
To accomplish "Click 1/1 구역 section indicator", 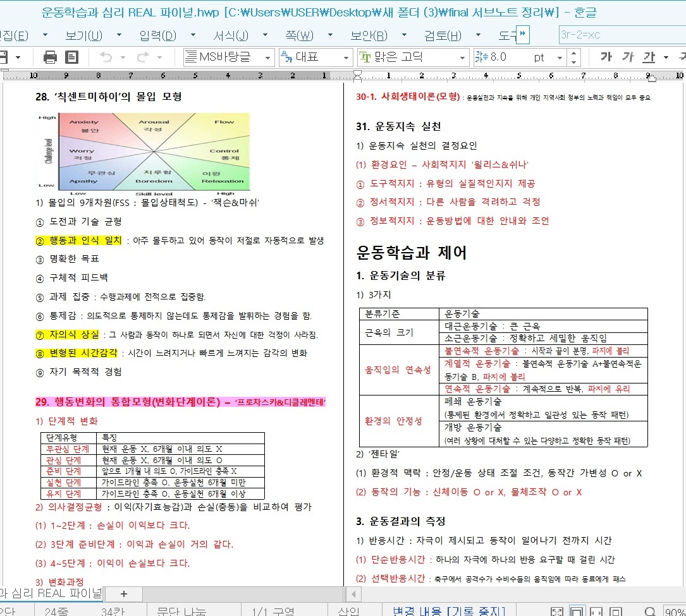I will tap(273, 611).
